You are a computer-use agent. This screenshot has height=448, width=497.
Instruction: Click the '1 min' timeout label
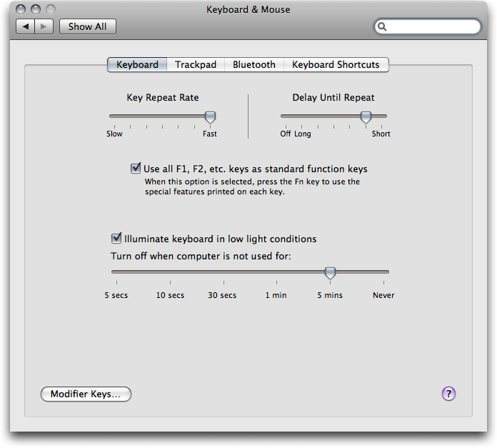tap(276, 295)
